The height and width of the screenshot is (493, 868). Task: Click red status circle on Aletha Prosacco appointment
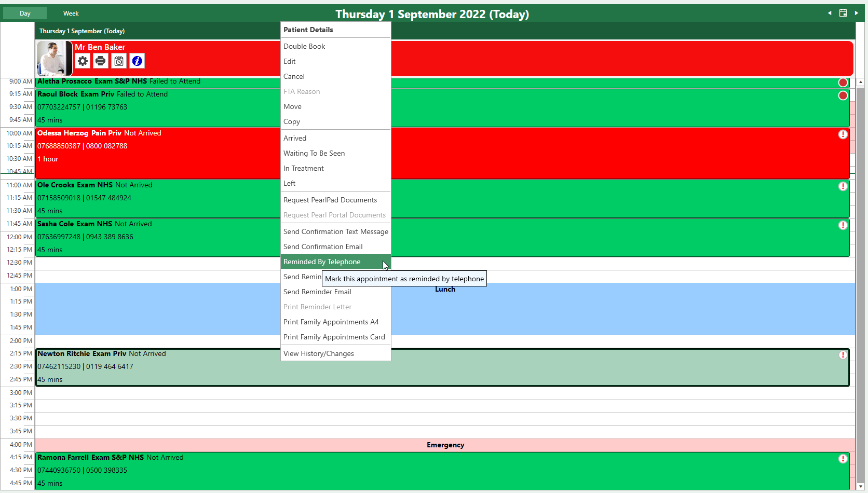(843, 83)
